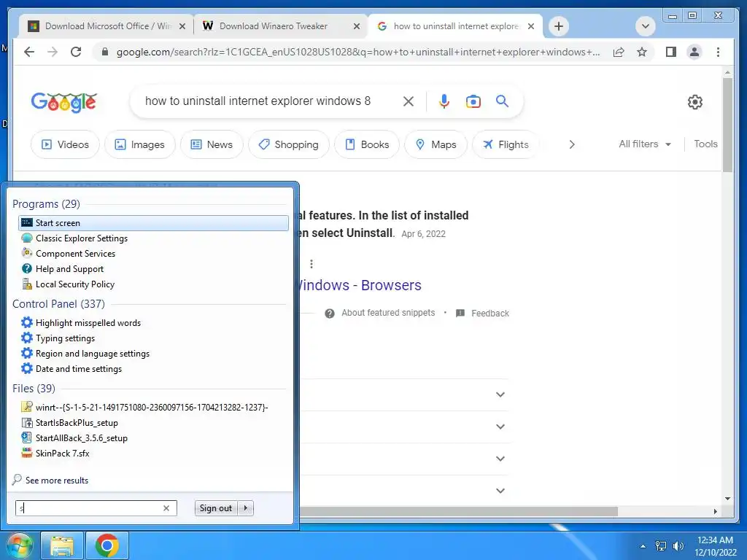
Task: Close the Winaero Tweaker tab
Action: [356, 27]
